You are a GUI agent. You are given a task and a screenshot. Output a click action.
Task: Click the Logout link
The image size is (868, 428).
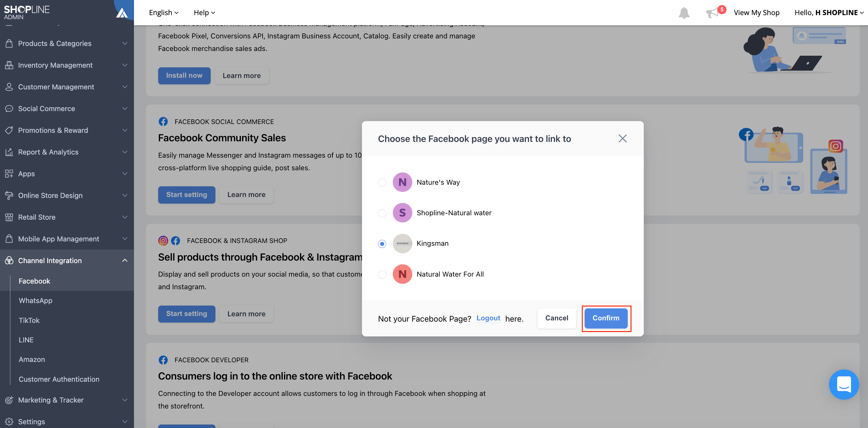[488, 318]
